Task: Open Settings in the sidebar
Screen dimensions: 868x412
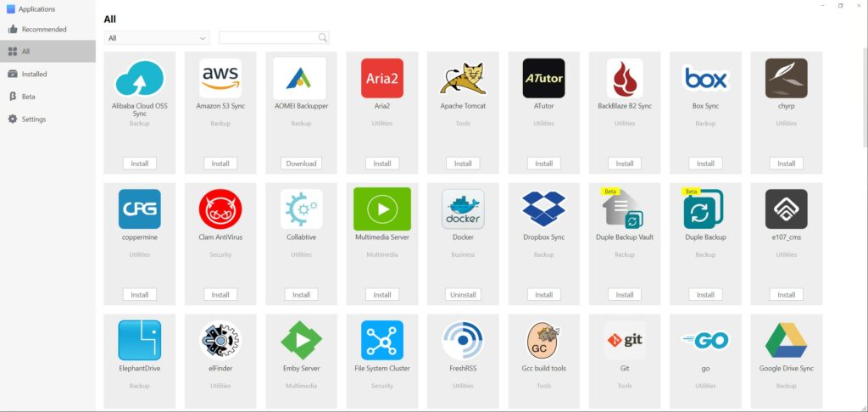Action: 33,120
